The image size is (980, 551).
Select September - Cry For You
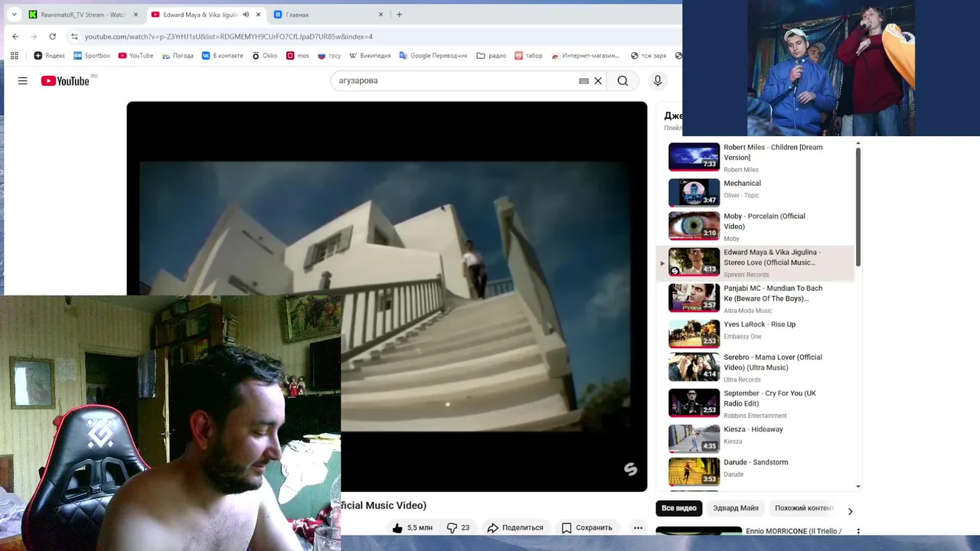754,403
